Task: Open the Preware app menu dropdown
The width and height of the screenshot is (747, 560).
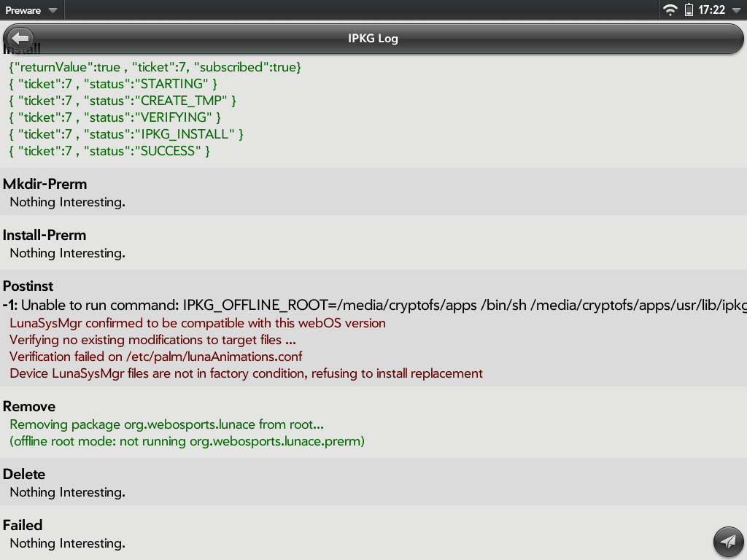Action: coord(31,10)
